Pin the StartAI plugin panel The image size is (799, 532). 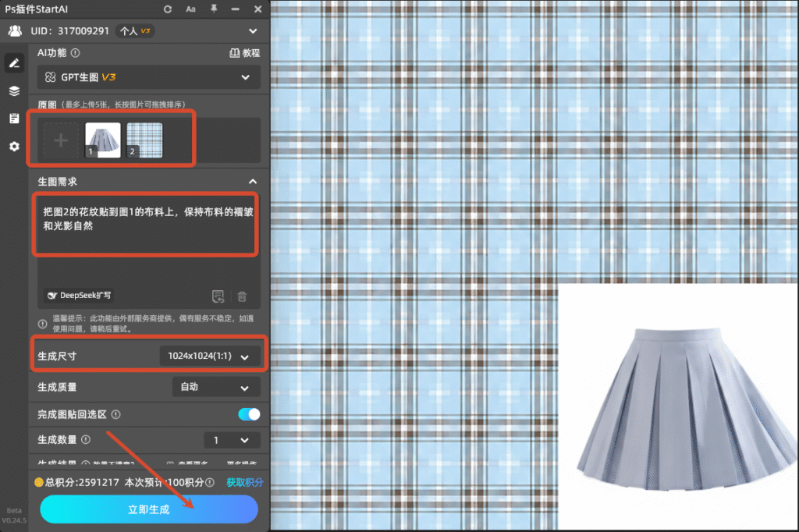[214, 9]
